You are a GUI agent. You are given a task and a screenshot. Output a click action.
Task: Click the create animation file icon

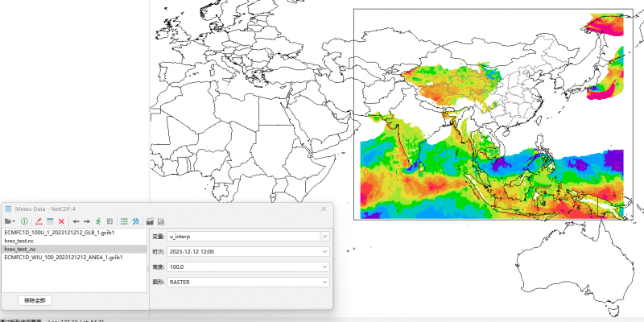point(109,221)
